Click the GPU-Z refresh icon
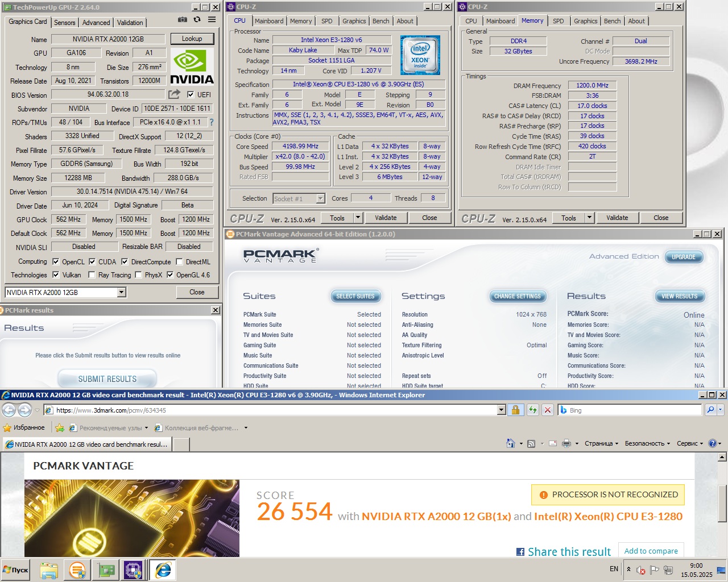This screenshot has height=582, width=728. pos(197,19)
